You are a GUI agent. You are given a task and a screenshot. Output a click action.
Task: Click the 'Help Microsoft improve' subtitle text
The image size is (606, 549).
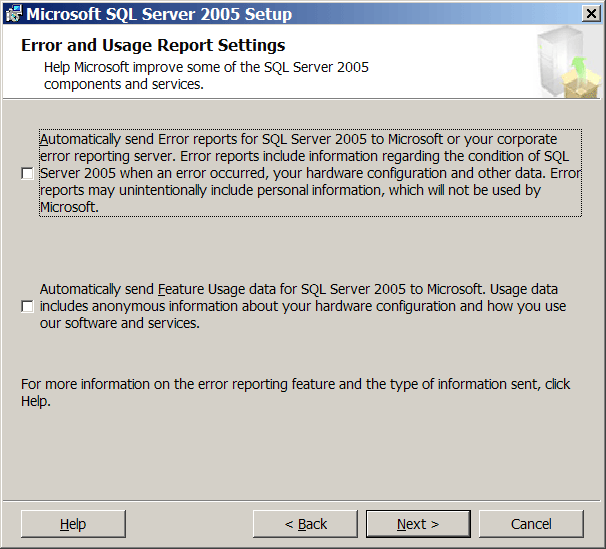coord(206,75)
